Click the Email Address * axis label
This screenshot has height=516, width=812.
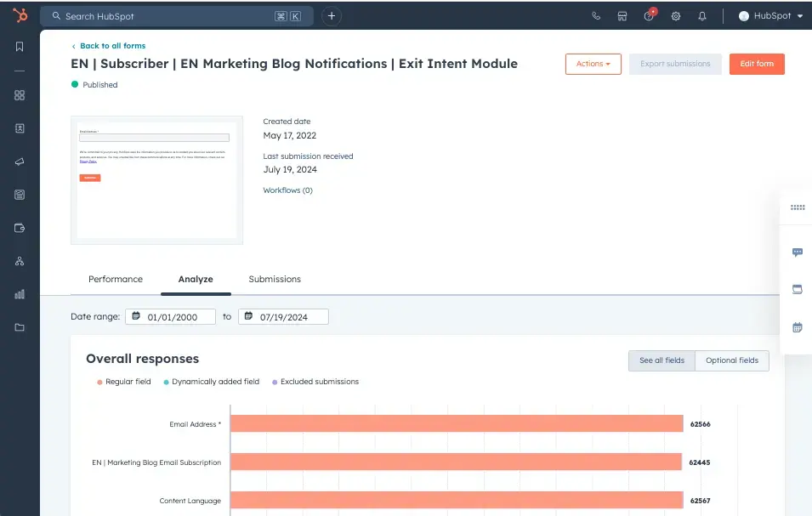(x=196, y=424)
